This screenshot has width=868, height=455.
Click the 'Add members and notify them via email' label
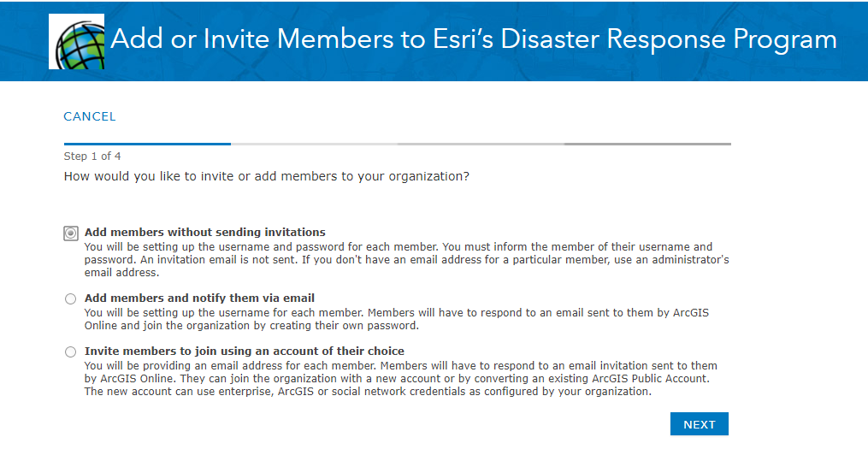(199, 298)
